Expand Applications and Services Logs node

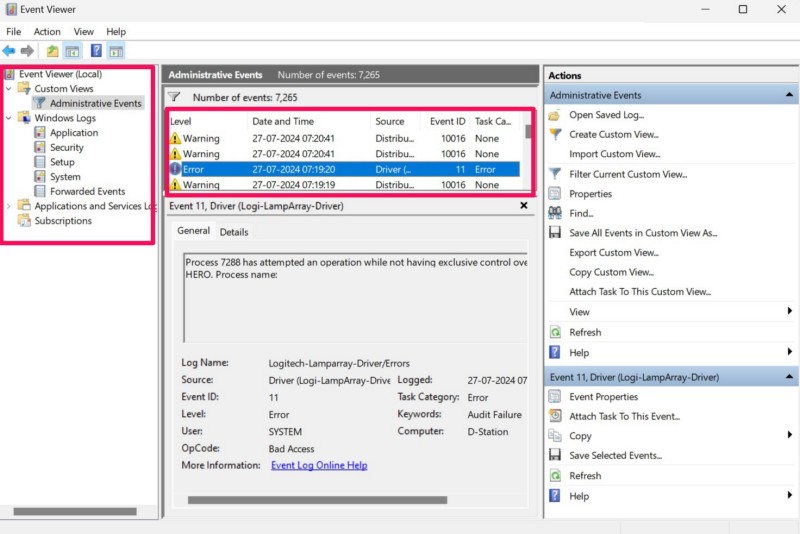tap(9, 206)
